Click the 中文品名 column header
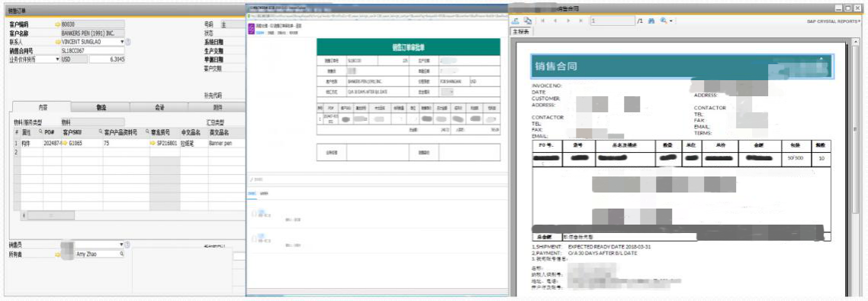Image resolution: width=868 pixels, height=301 pixels. [x=194, y=133]
